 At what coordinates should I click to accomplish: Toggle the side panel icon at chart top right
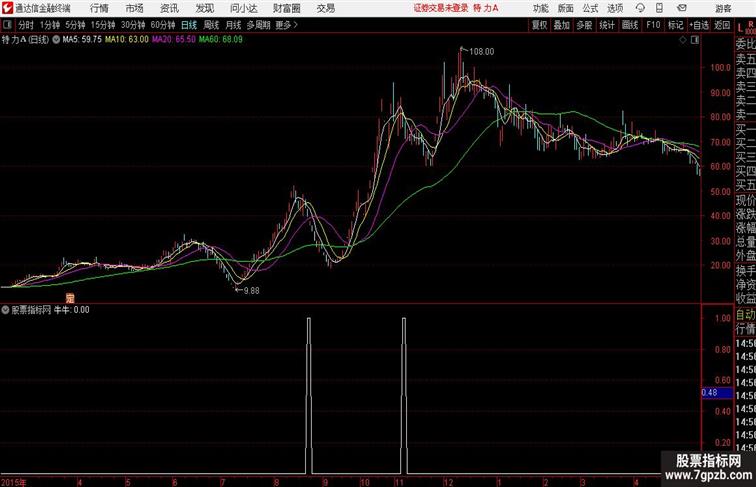695,40
